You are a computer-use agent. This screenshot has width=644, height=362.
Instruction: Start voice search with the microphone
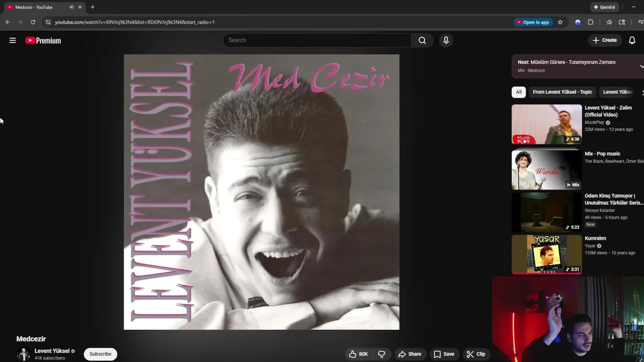point(446,40)
